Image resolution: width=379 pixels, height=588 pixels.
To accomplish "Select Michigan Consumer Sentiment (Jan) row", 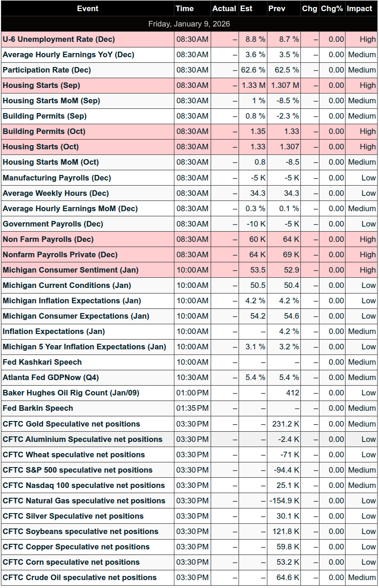I will tap(70, 270).
